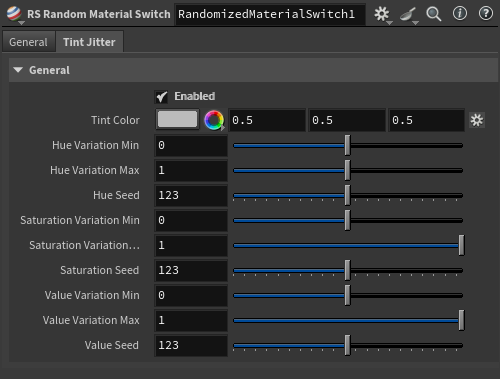The width and height of the screenshot is (500, 379).
Task: Open dropdown arrow under node type icon
Action: (21, 23)
